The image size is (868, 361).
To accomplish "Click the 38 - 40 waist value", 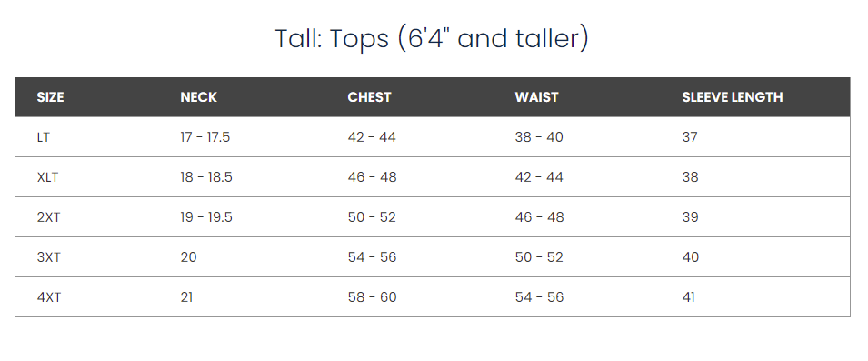I will tap(539, 137).
